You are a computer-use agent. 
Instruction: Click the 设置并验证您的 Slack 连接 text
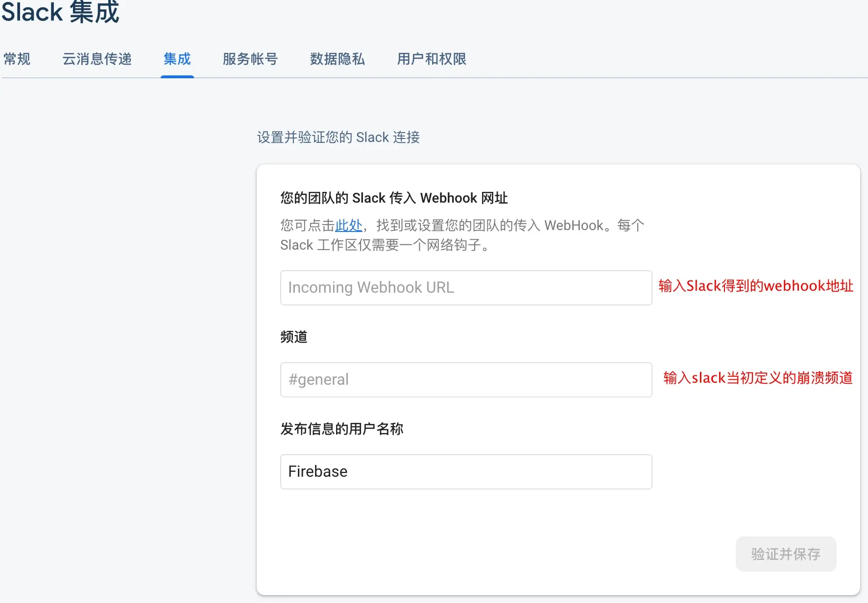[338, 138]
